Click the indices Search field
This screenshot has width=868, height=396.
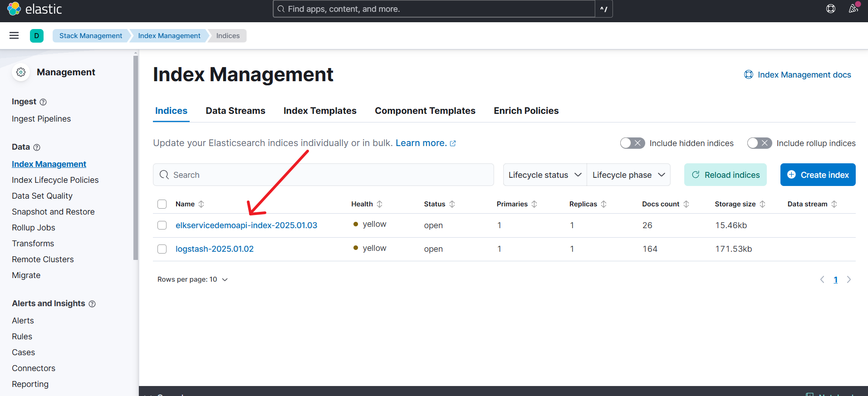[x=323, y=175]
